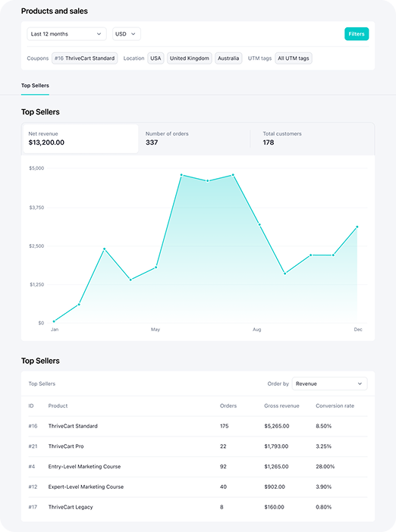Open the ThriveCart Pro product row

[x=198, y=446]
